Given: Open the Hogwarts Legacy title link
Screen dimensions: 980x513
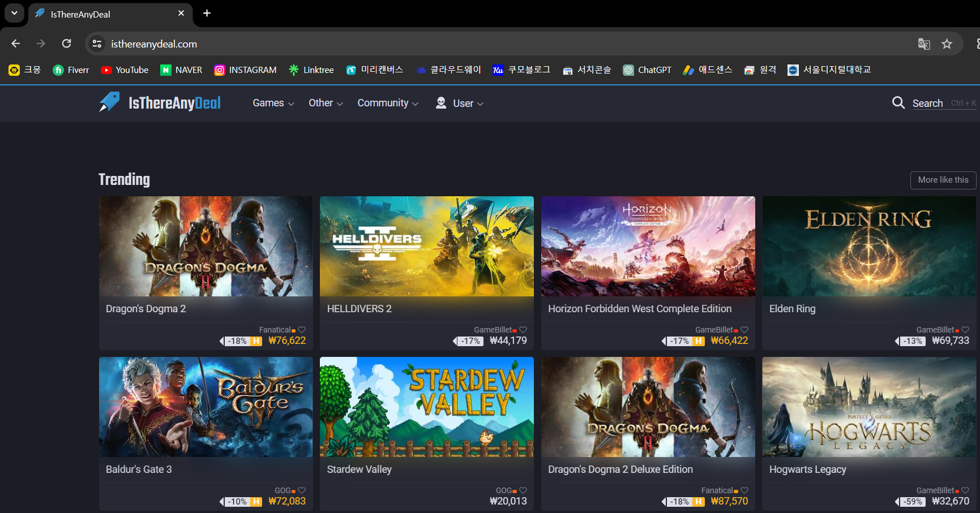Looking at the screenshot, I should pyautogui.click(x=807, y=469).
